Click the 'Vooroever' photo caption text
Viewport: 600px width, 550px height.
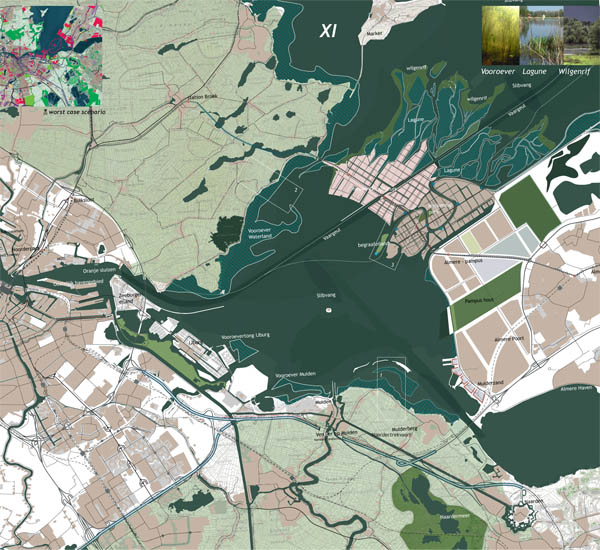pos(498,72)
